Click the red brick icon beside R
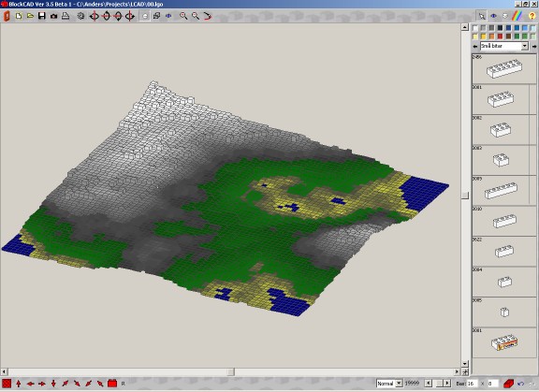Image resolution: width=539 pixels, height=392 pixels. tap(112, 383)
